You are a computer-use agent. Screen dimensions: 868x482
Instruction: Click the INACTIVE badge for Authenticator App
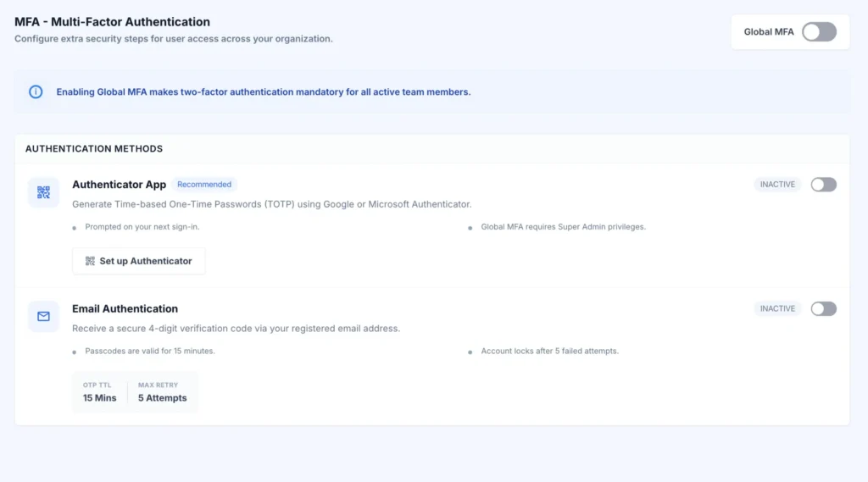[x=777, y=185]
